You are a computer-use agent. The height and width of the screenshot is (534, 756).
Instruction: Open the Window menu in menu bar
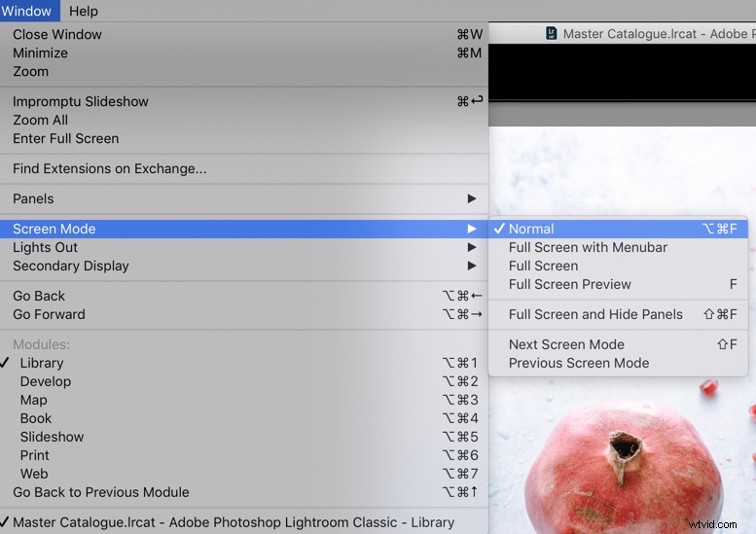pos(29,11)
